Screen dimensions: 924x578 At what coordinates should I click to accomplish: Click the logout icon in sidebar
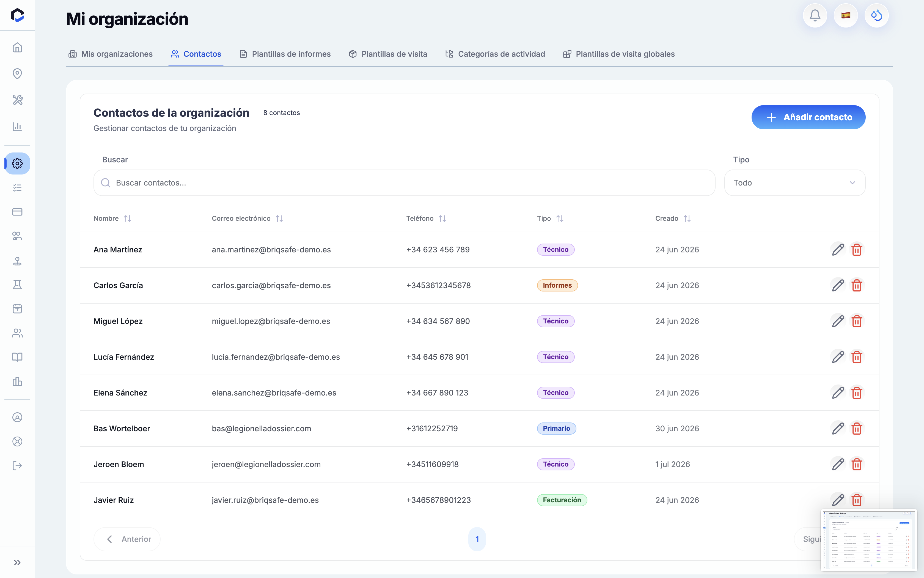coord(17,466)
